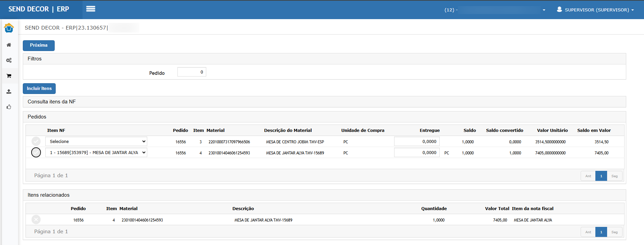Viewport: 644px width, 245px height.
Task: Click the Incluir Itens button
Action: pos(39,89)
